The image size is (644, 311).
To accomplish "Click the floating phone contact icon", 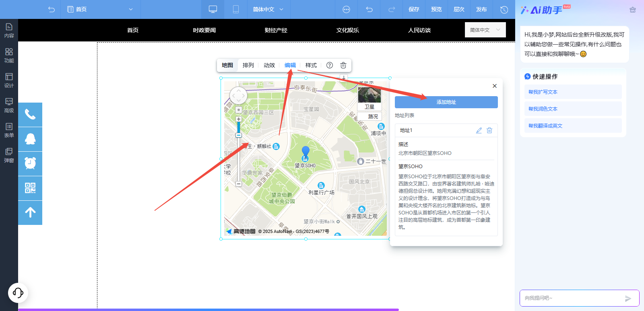I will (30, 115).
